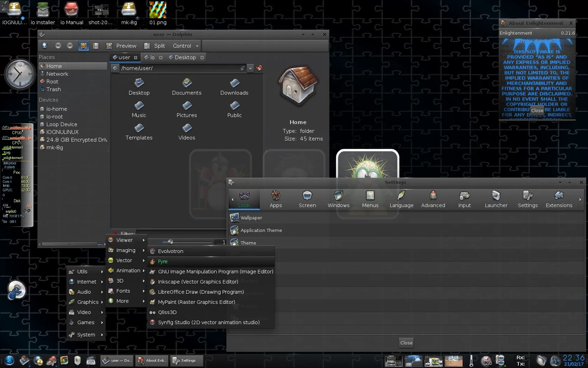Viewport: 588px width, 368px height.
Task: Close the 'io' tab in Dolphin
Action: (161, 58)
